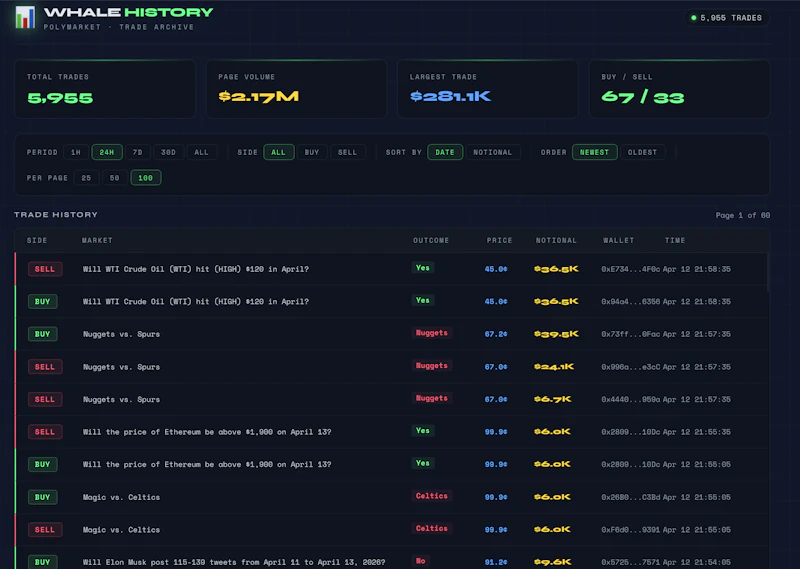Select the 24H period filter
Screen dimensions: 800x569
coord(107,152)
